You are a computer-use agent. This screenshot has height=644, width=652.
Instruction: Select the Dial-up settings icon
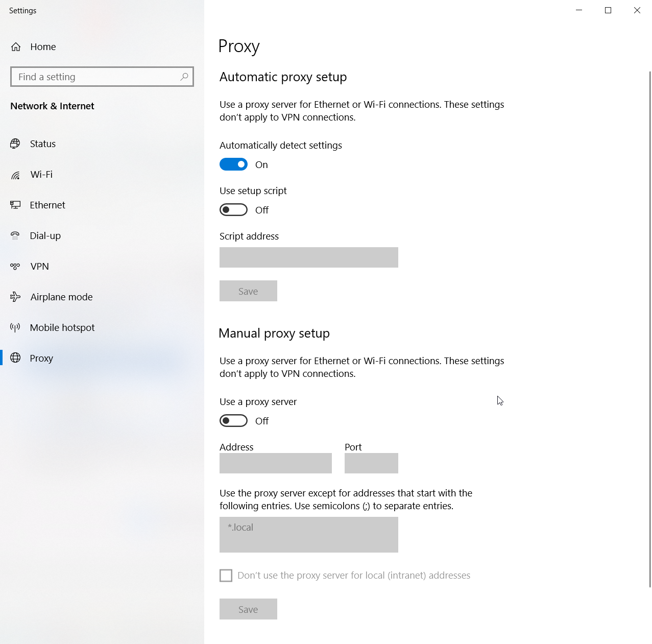(16, 235)
